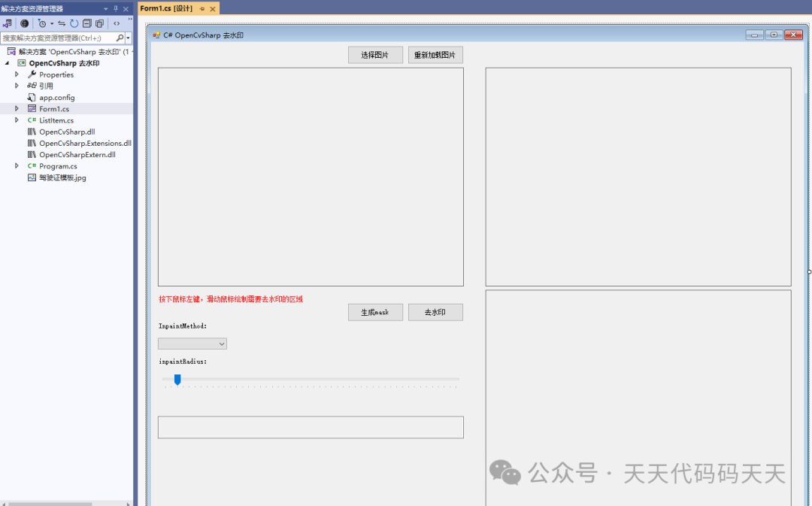Click the 去水印 button
Screen dimensions: 812x506
tap(435, 312)
